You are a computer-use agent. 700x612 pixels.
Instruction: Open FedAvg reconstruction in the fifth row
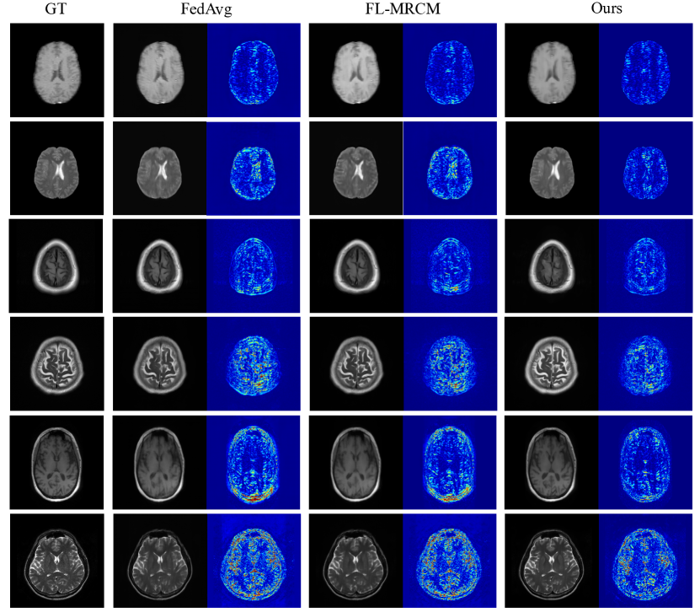tap(159, 462)
